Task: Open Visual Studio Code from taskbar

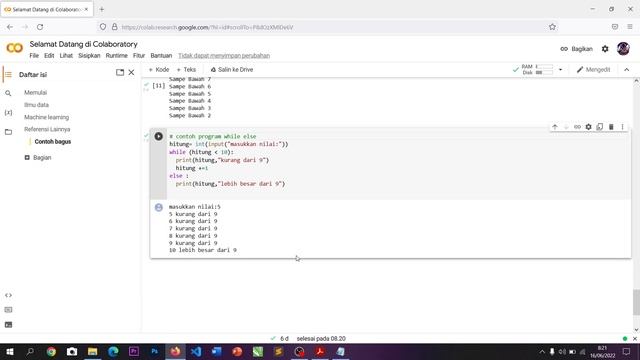Action: (196, 351)
